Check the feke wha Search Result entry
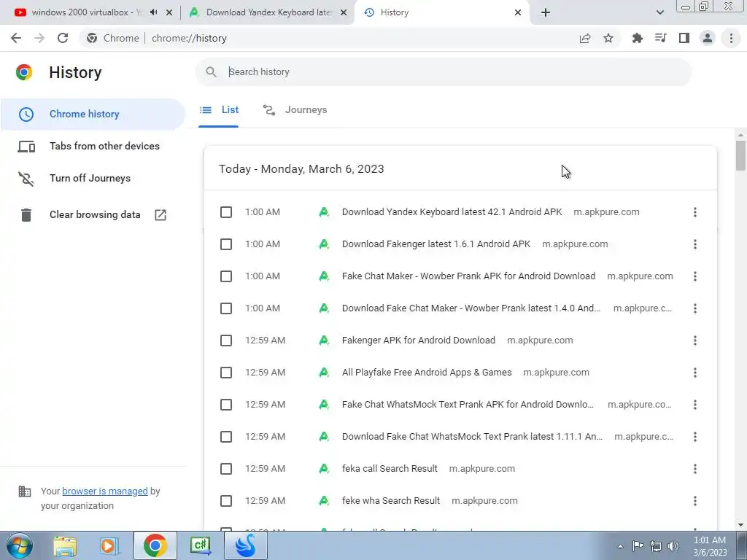This screenshot has height=560, width=747. pos(226,501)
